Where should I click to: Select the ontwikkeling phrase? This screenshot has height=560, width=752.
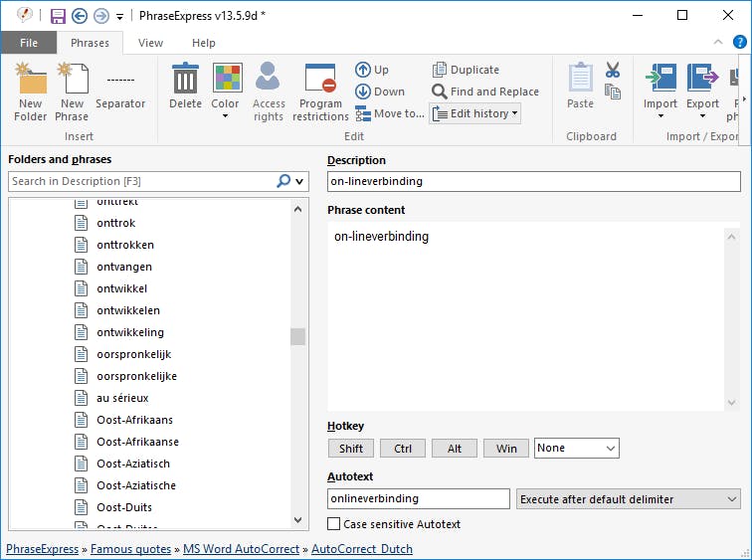point(130,332)
